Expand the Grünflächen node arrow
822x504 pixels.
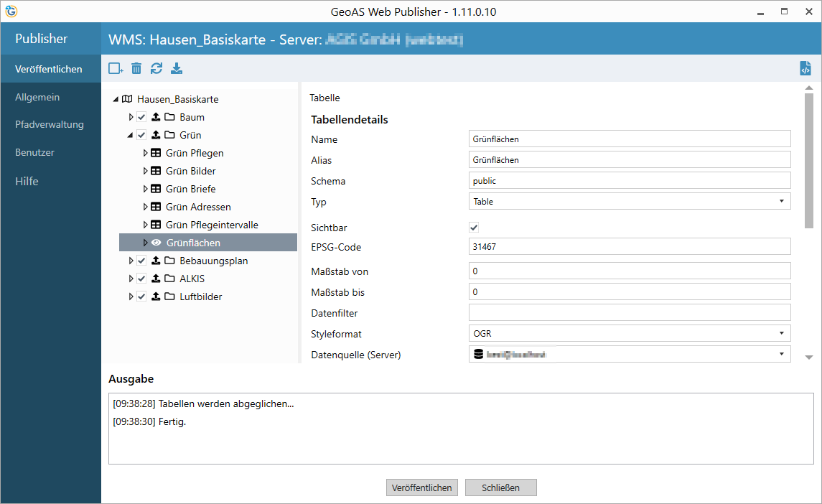coord(145,242)
